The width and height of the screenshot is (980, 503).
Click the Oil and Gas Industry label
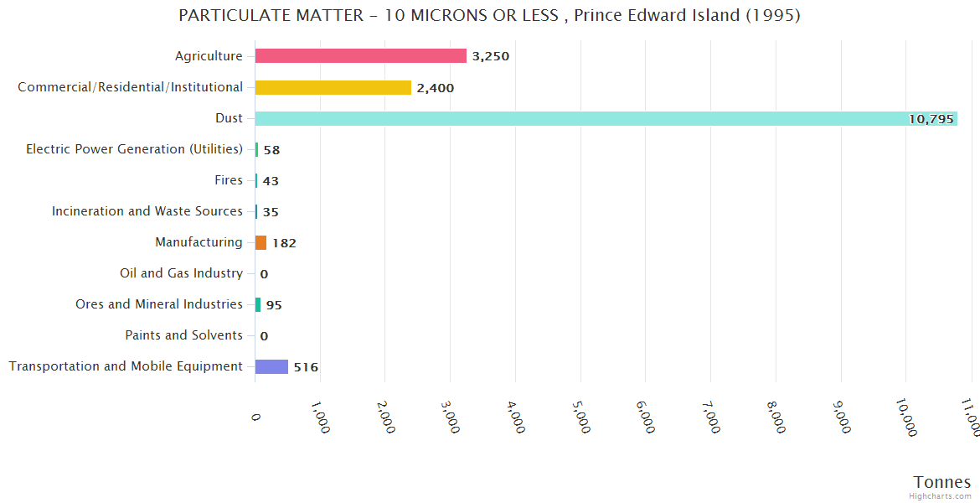181,273
